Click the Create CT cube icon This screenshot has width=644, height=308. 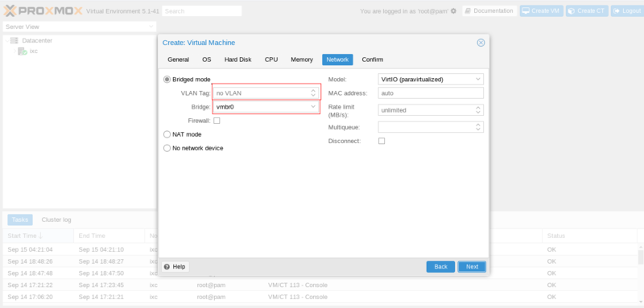coord(572,11)
